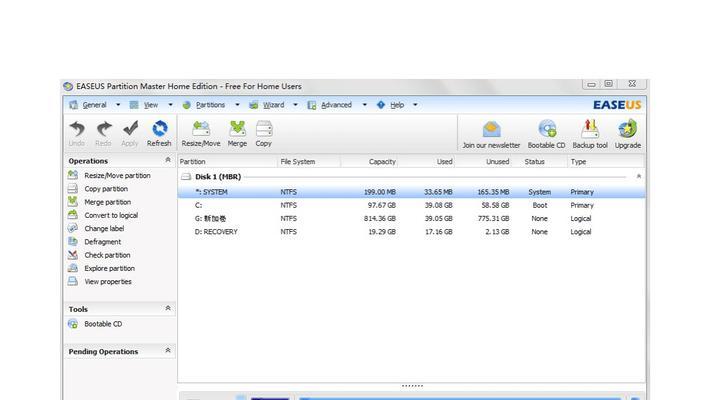The height and width of the screenshot is (400, 707).
Task: Collapse the Tools panel
Action: pos(168,308)
